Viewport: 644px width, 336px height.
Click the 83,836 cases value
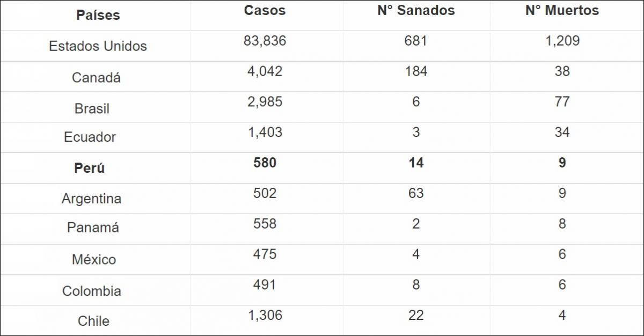tap(265, 41)
